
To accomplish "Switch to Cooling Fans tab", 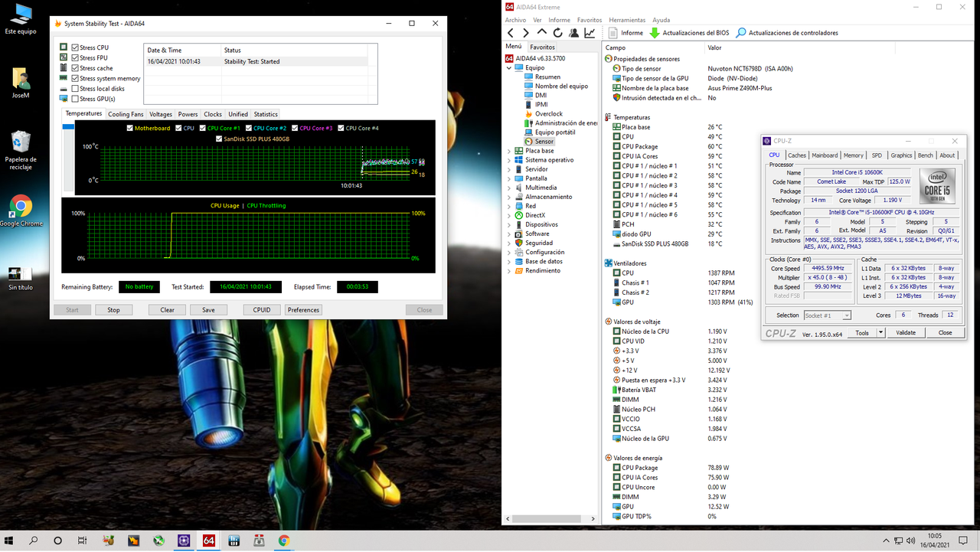I will [126, 114].
